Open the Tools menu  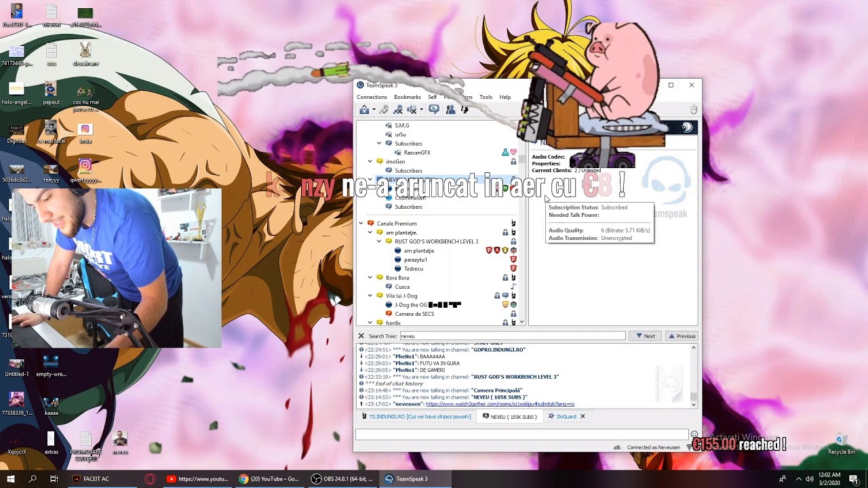[486, 97]
